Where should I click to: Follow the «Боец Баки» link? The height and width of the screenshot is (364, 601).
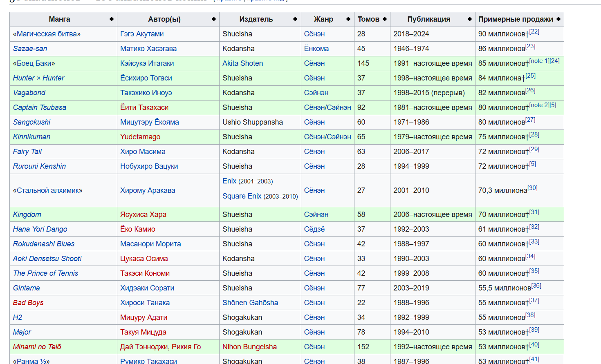pos(34,63)
